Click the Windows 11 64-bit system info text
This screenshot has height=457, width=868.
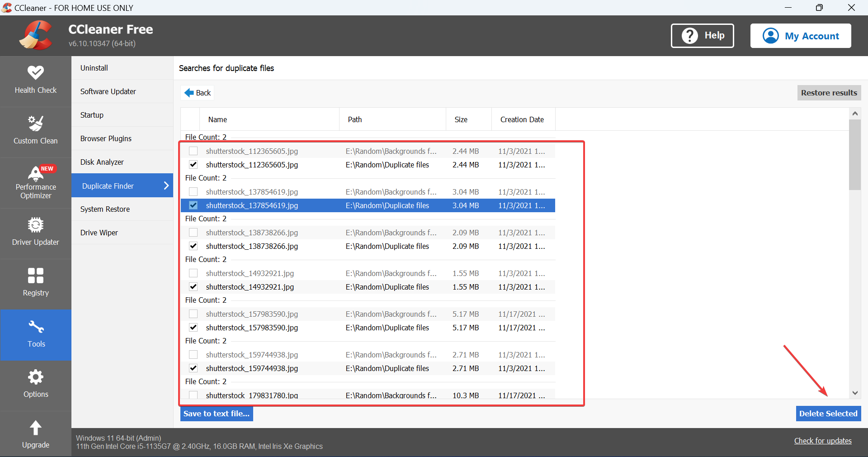(118, 438)
